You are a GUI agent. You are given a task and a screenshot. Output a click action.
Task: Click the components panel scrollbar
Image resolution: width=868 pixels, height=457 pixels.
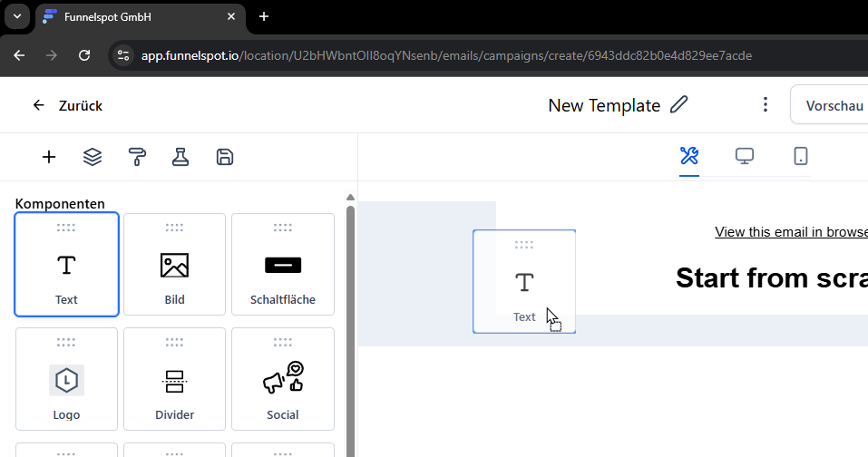(351, 317)
